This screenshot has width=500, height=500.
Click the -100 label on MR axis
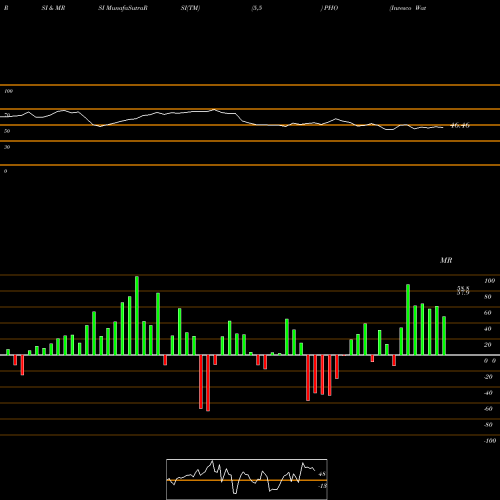(x=490, y=441)
